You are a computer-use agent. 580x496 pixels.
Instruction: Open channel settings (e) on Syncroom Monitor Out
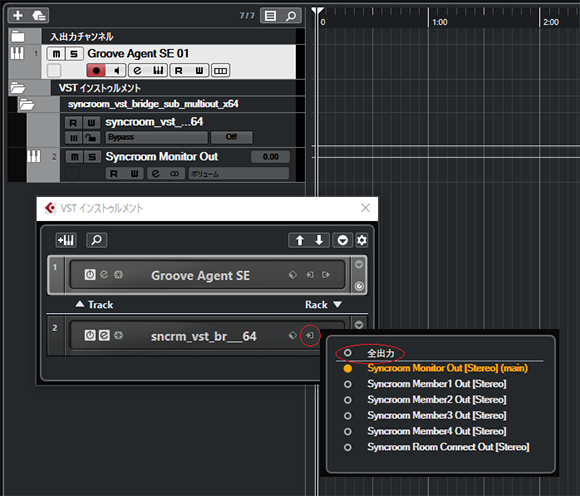pos(156,173)
